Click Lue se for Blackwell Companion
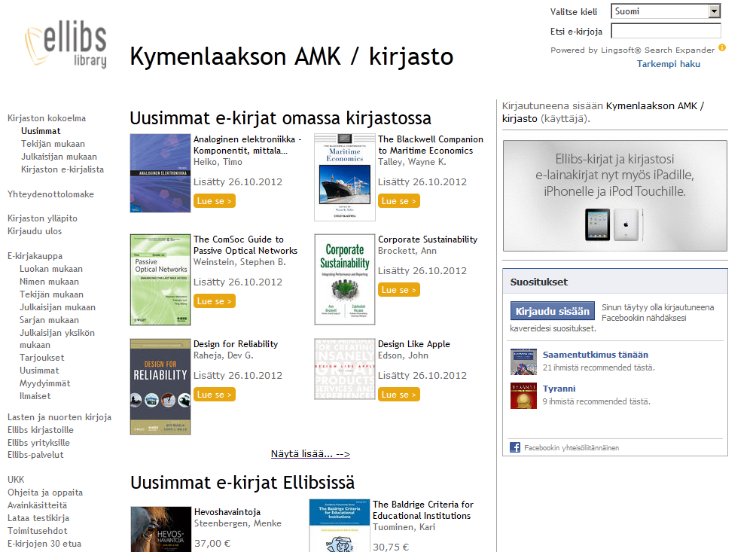The width and height of the screenshot is (756, 552). (399, 201)
